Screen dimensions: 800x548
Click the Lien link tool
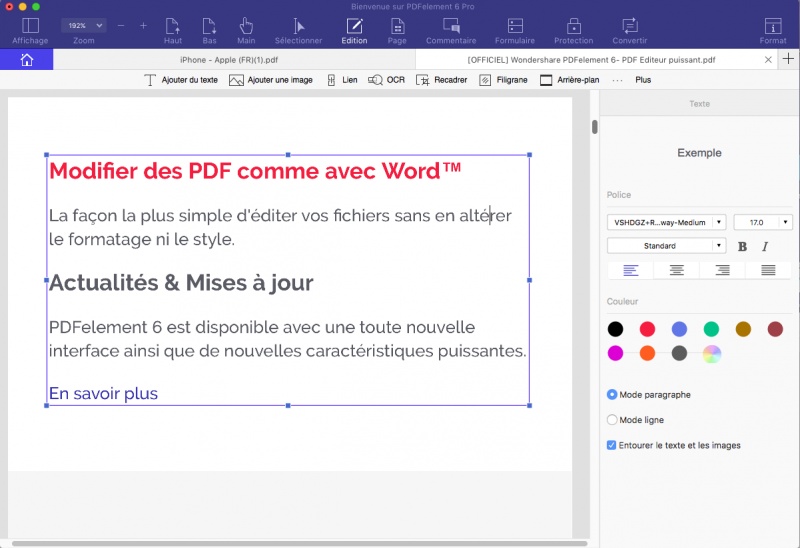tap(342, 80)
